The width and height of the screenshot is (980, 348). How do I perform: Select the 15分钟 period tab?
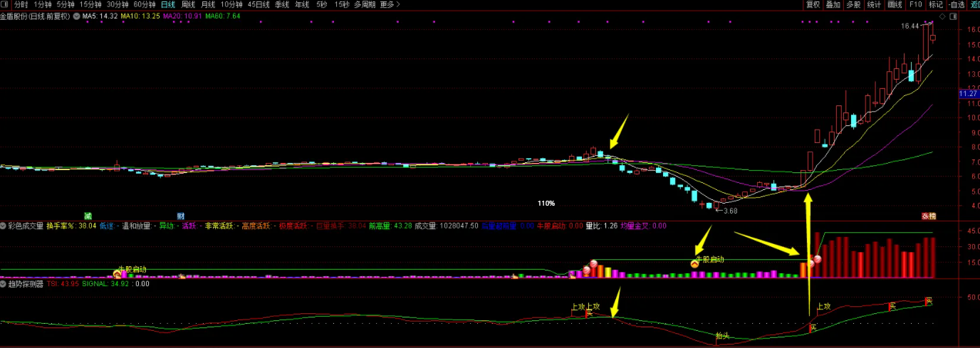(x=90, y=4)
